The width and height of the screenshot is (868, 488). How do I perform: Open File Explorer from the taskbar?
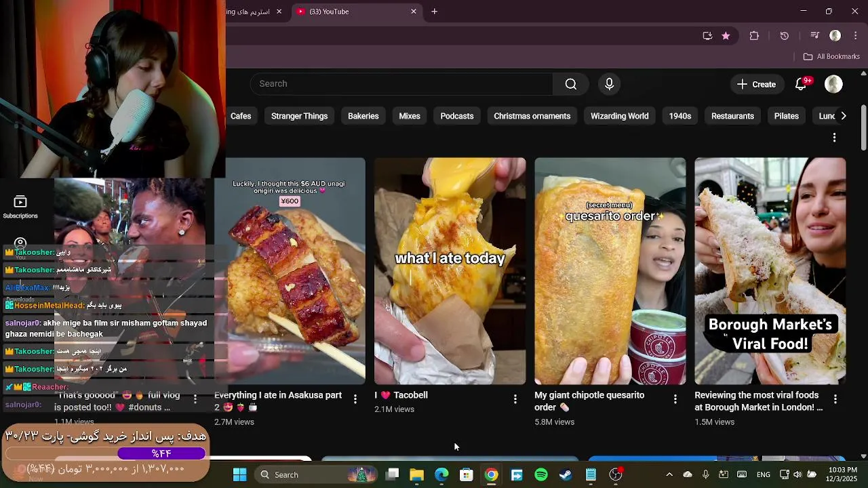pyautogui.click(x=416, y=474)
